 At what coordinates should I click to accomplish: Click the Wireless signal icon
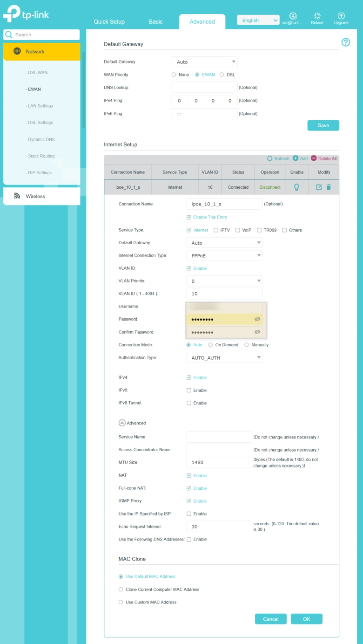[17, 196]
